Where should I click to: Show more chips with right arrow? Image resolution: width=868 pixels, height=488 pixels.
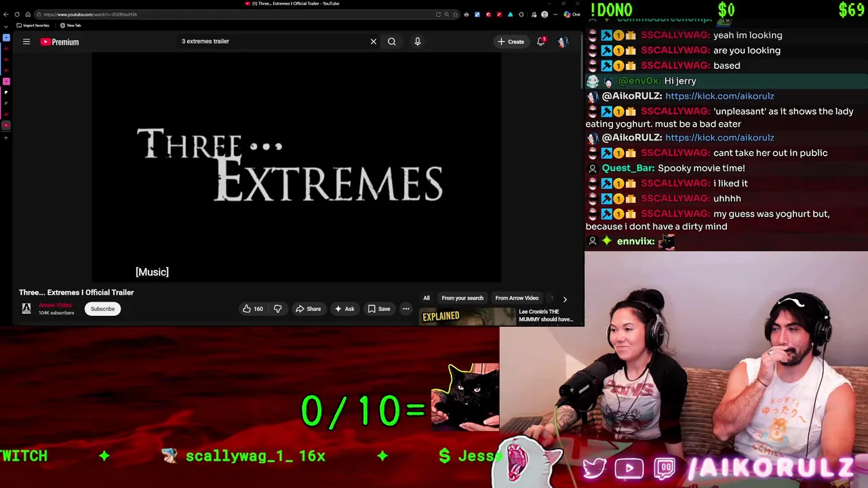click(x=565, y=299)
